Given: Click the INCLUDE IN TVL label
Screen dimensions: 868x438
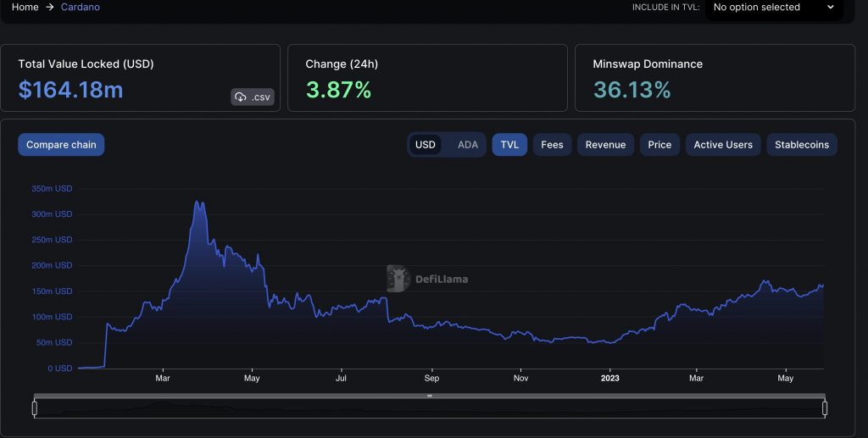Looking at the screenshot, I should click(665, 7).
